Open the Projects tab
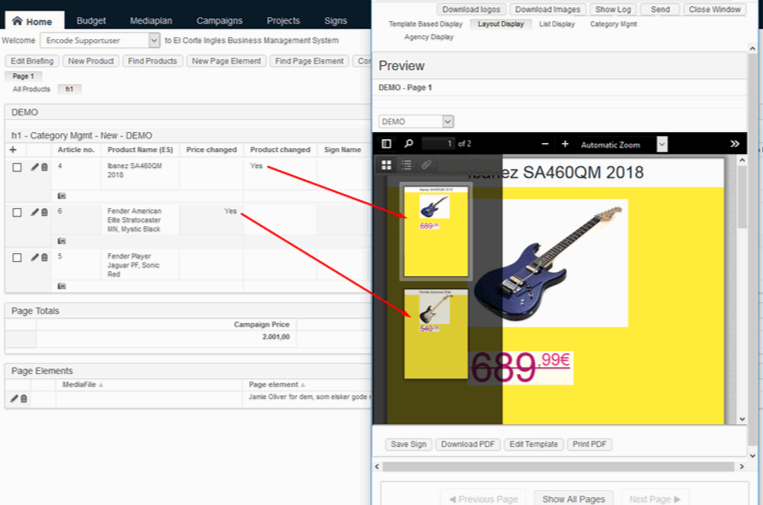This screenshot has width=763, height=505. [x=283, y=20]
